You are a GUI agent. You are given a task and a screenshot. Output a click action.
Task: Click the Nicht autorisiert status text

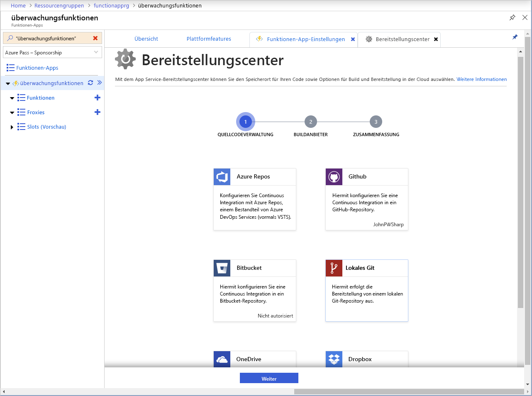pyautogui.click(x=275, y=316)
